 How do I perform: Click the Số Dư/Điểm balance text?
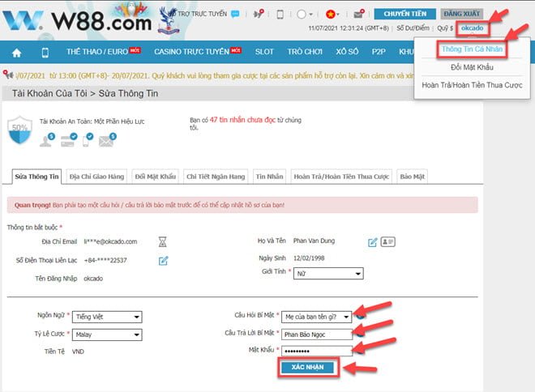tap(413, 28)
